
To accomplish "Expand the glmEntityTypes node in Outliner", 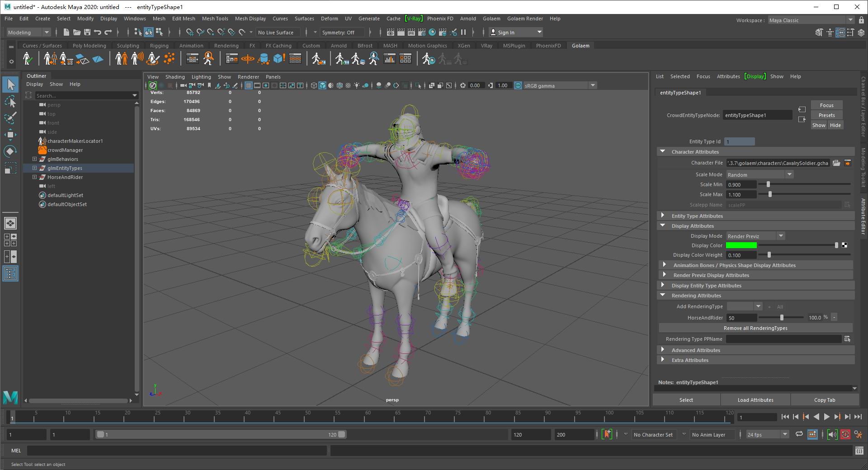I will coord(34,168).
